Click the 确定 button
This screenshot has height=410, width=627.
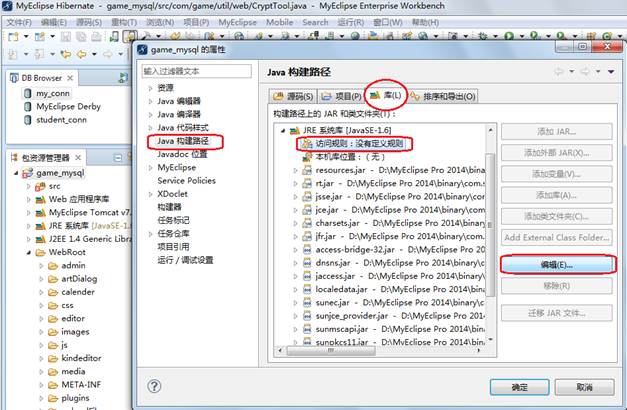(x=519, y=387)
